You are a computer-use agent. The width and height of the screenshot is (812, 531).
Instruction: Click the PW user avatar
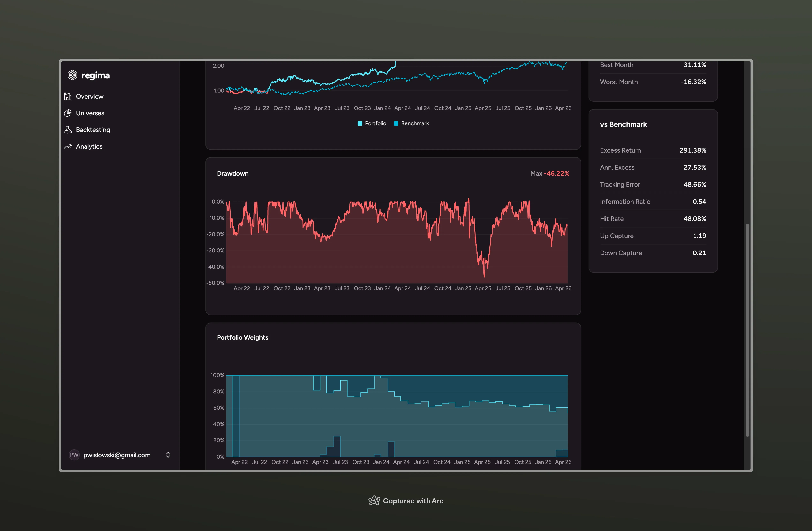click(74, 455)
